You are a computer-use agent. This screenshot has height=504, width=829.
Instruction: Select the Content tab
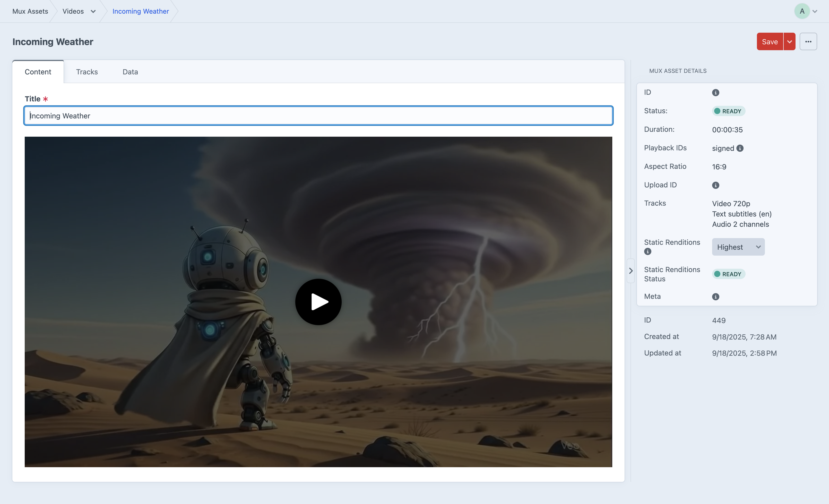click(x=38, y=72)
